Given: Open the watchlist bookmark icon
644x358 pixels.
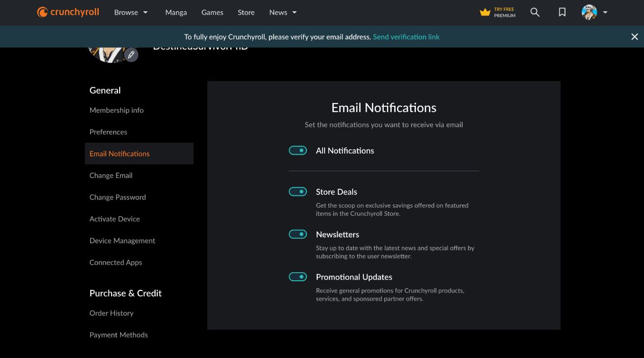Looking at the screenshot, I should click(561, 12).
